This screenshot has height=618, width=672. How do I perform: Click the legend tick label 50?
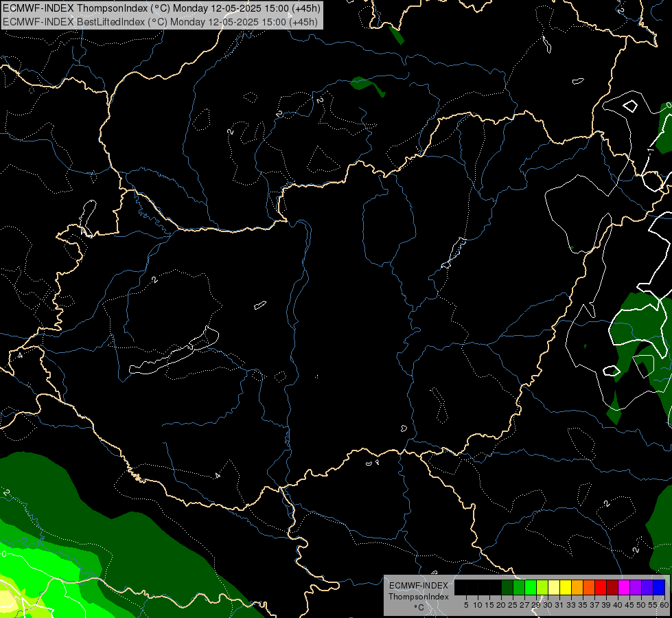[640, 605]
